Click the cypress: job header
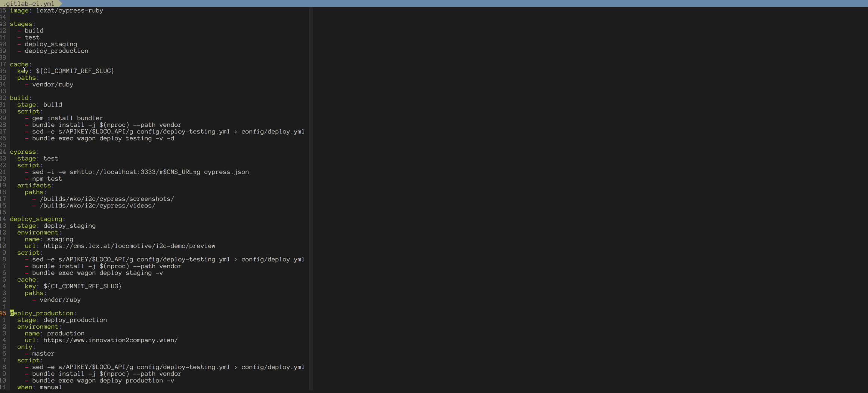Screen dimensions: 868x393 pyautogui.click(x=23, y=152)
